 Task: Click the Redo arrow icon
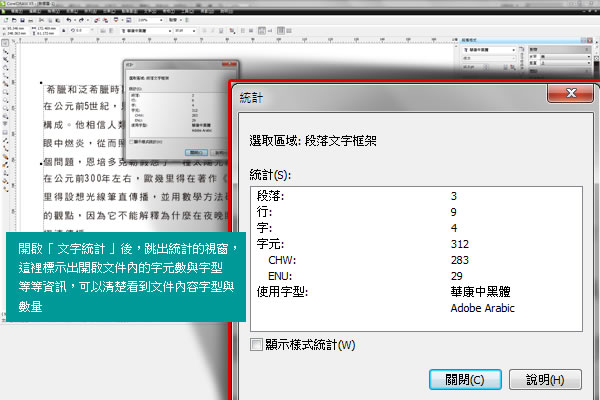tap(81, 20)
